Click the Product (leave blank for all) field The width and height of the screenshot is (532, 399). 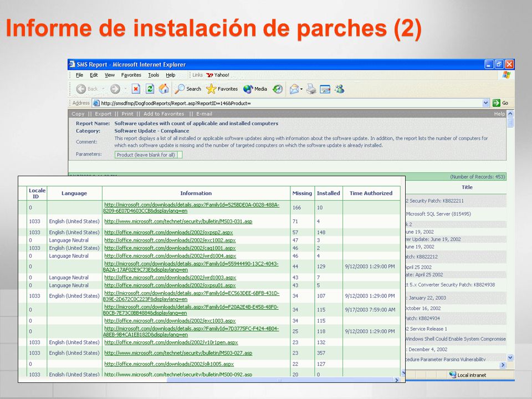point(149,155)
